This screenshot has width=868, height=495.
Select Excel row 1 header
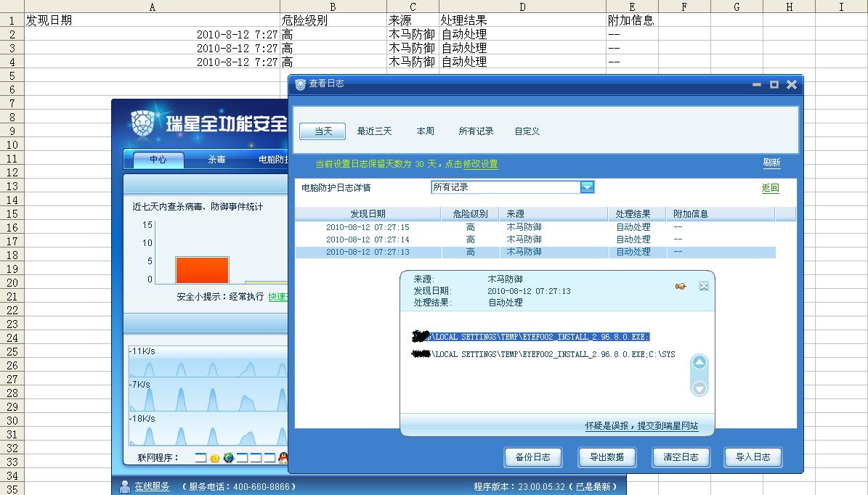(x=12, y=20)
